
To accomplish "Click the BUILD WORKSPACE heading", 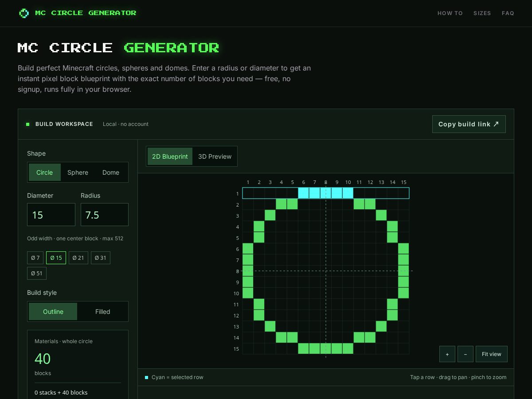I will [64, 124].
